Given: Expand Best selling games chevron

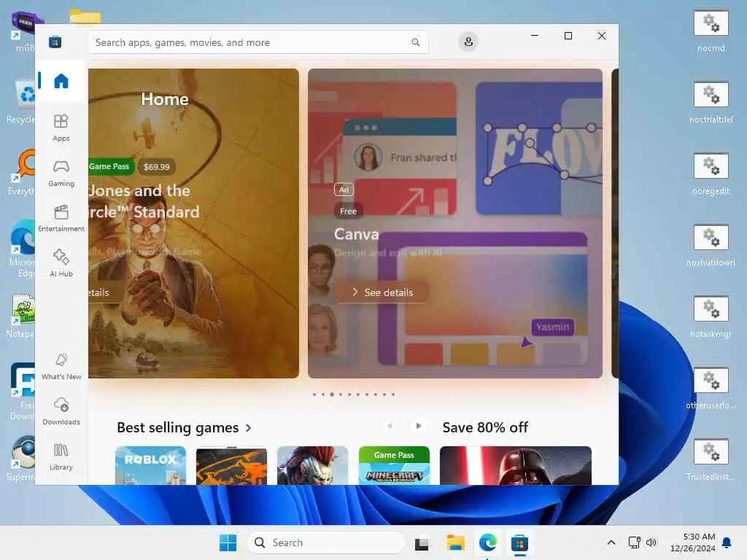Looking at the screenshot, I should pyautogui.click(x=248, y=427).
